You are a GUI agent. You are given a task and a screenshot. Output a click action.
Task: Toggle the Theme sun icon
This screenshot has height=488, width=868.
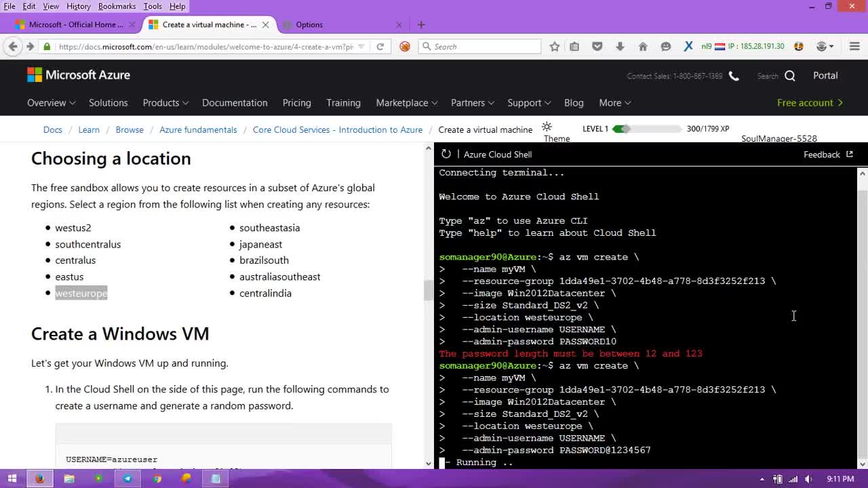point(547,127)
